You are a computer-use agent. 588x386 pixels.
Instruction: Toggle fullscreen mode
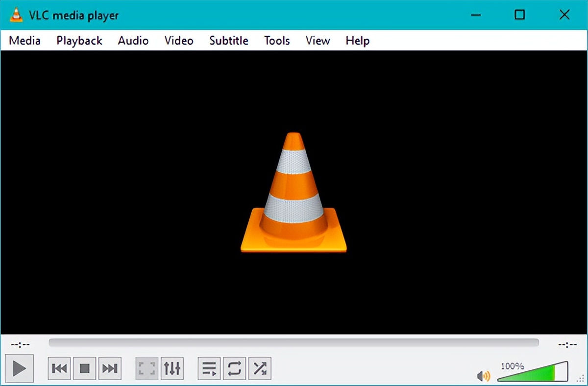pos(147,368)
